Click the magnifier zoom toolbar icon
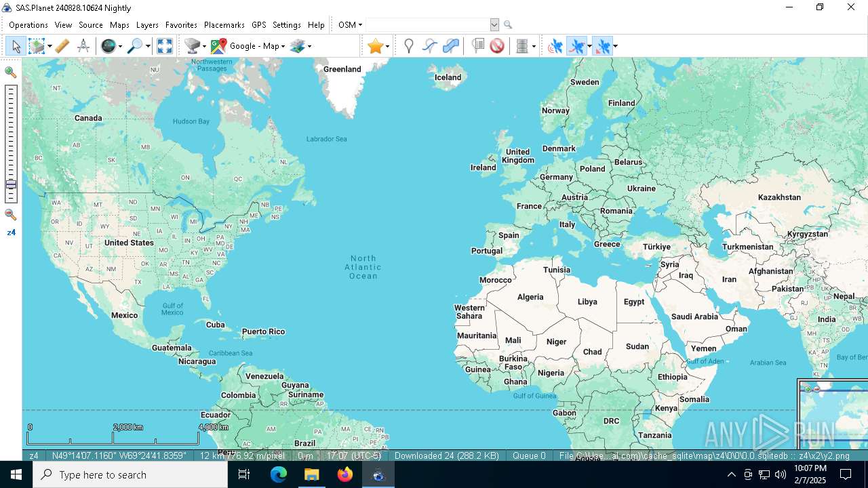 coord(136,46)
